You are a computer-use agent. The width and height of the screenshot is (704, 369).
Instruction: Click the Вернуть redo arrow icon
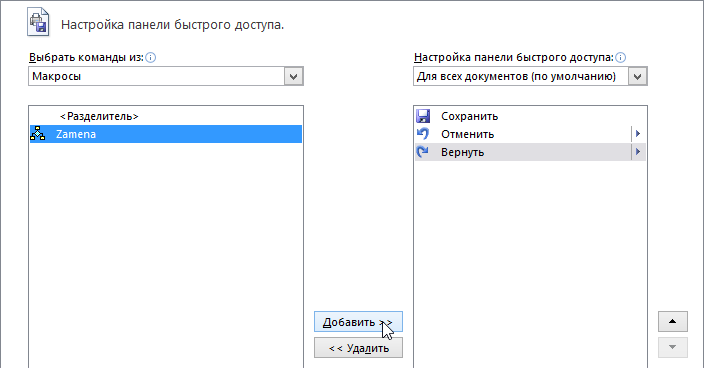(423, 152)
